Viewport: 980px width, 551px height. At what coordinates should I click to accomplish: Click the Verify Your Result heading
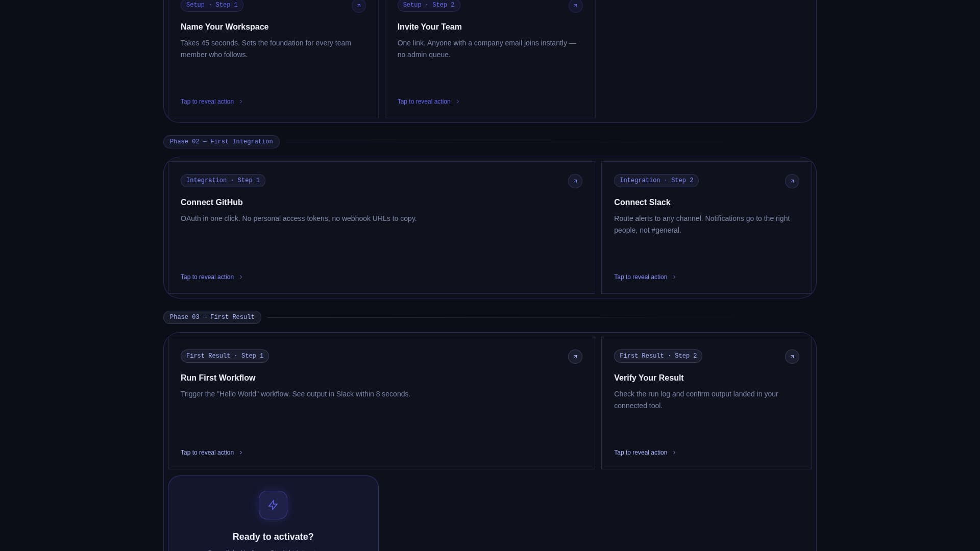click(x=649, y=378)
